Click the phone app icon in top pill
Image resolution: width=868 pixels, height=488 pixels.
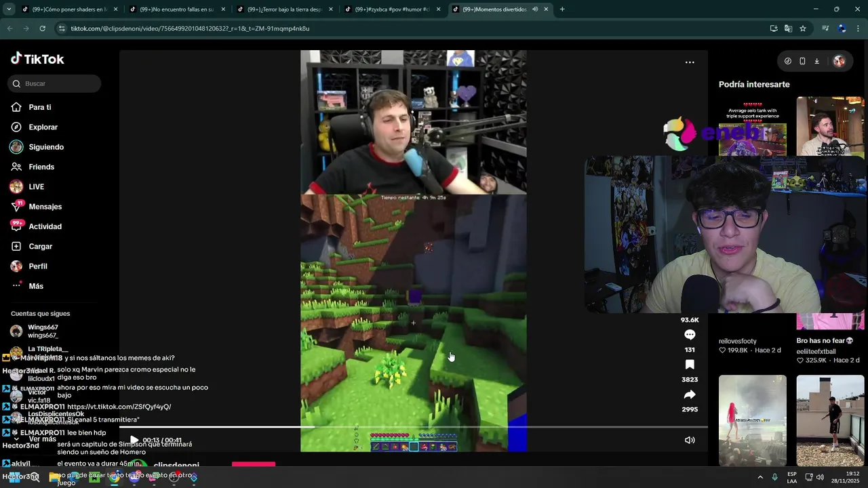tap(802, 61)
